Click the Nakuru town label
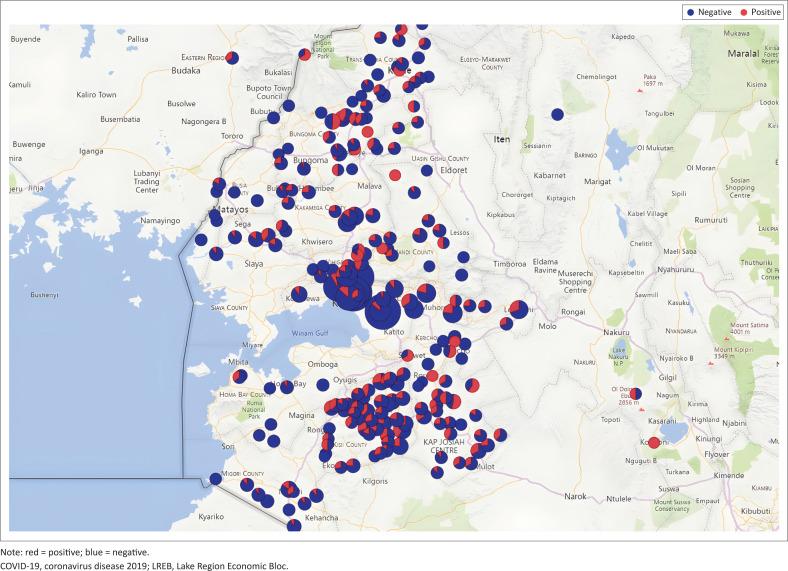This screenshot has height=571, width=788. (618, 332)
